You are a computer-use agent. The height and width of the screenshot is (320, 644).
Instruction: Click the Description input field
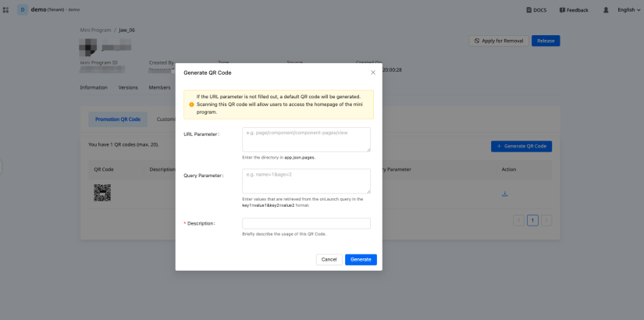point(306,223)
